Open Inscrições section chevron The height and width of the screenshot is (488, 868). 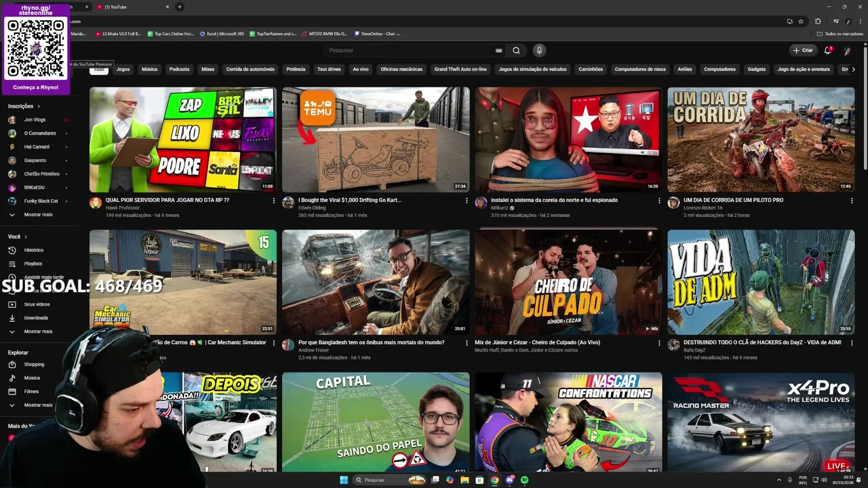[x=39, y=106]
